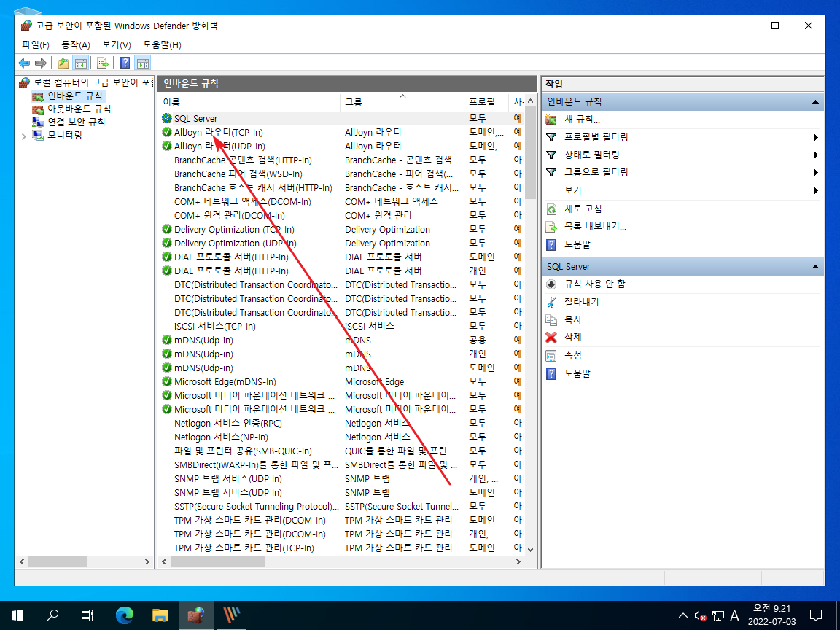Click the forward arrow in the toolbar
840x630 pixels.
coord(41,63)
